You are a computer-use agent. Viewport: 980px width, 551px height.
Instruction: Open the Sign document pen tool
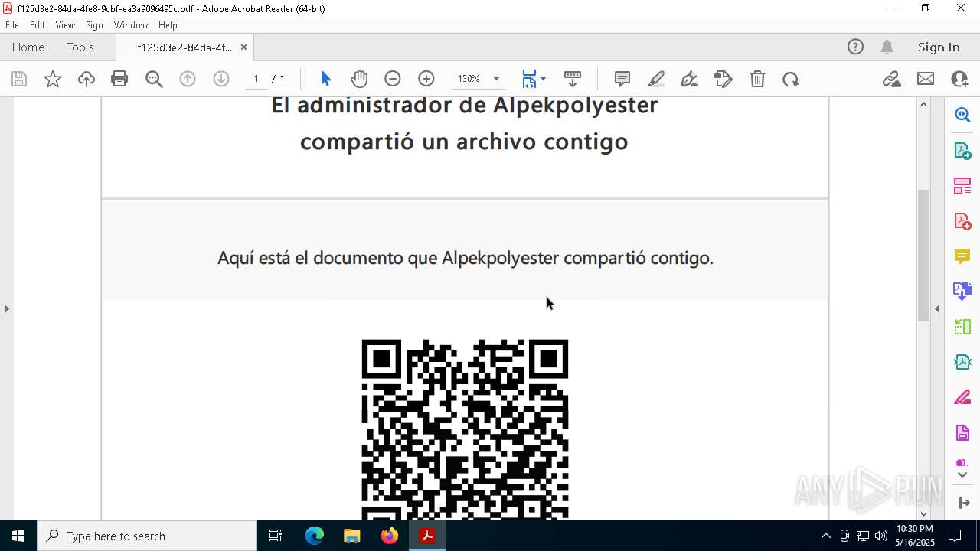[689, 79]
